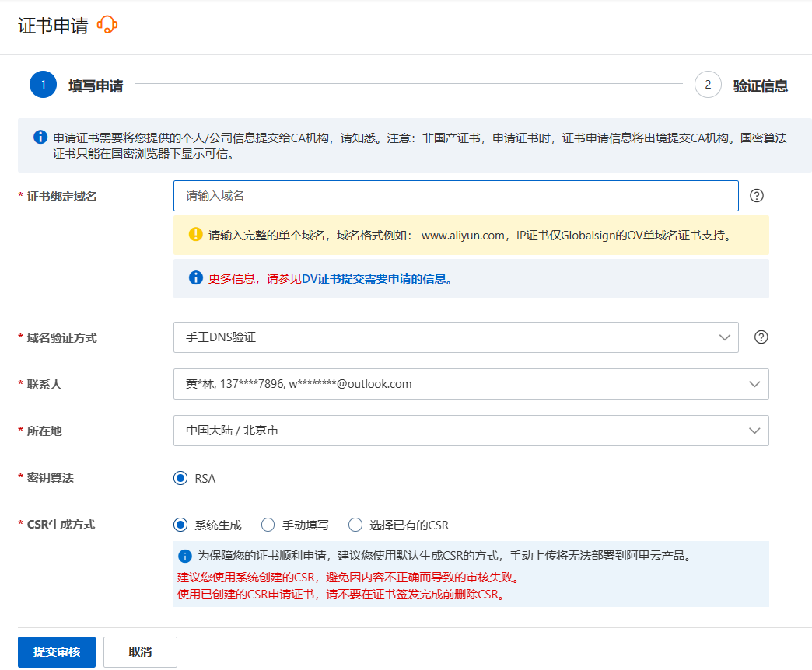Open help icon beside DNS verification dropdown
812x670 pixels.
tap(761, 337)
